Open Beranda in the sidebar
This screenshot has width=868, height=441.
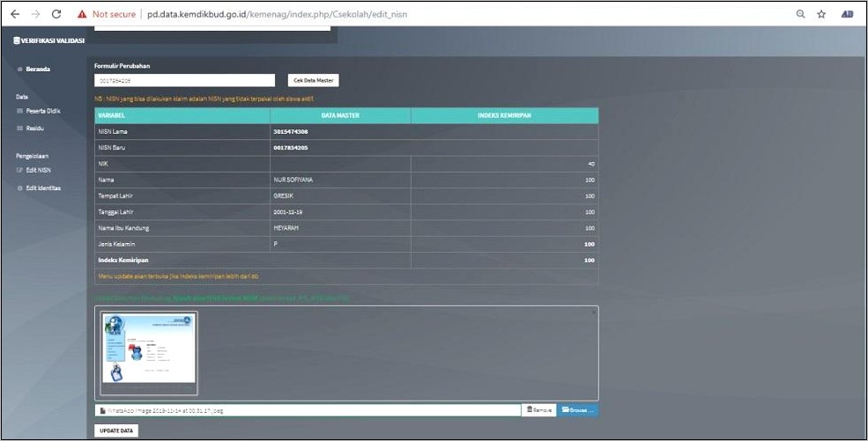coord(38,69)
